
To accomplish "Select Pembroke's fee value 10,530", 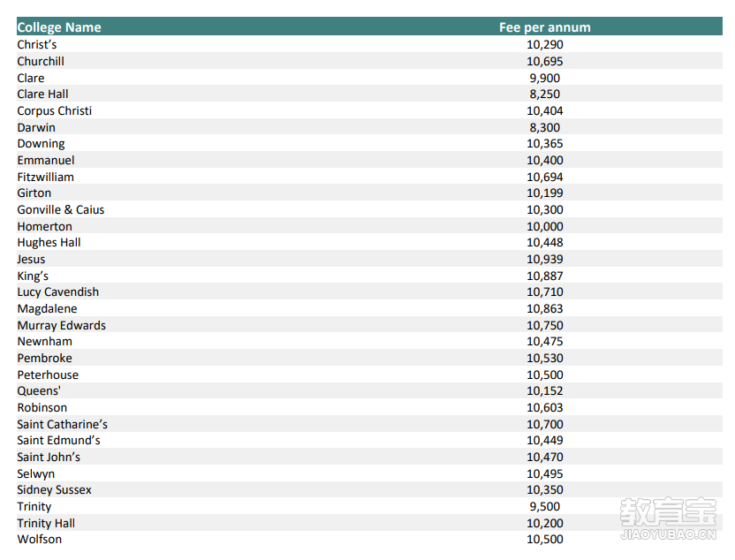I will tap(545, 358).
